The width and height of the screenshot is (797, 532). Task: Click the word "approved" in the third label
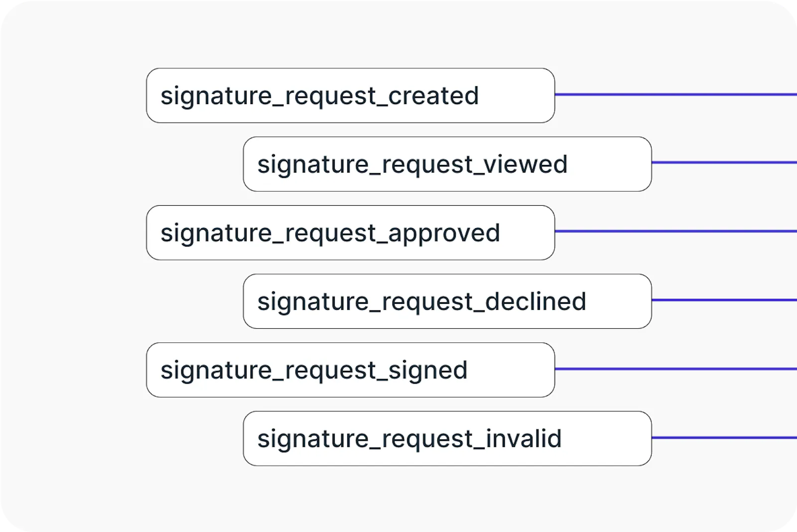[x=444, y=233]
